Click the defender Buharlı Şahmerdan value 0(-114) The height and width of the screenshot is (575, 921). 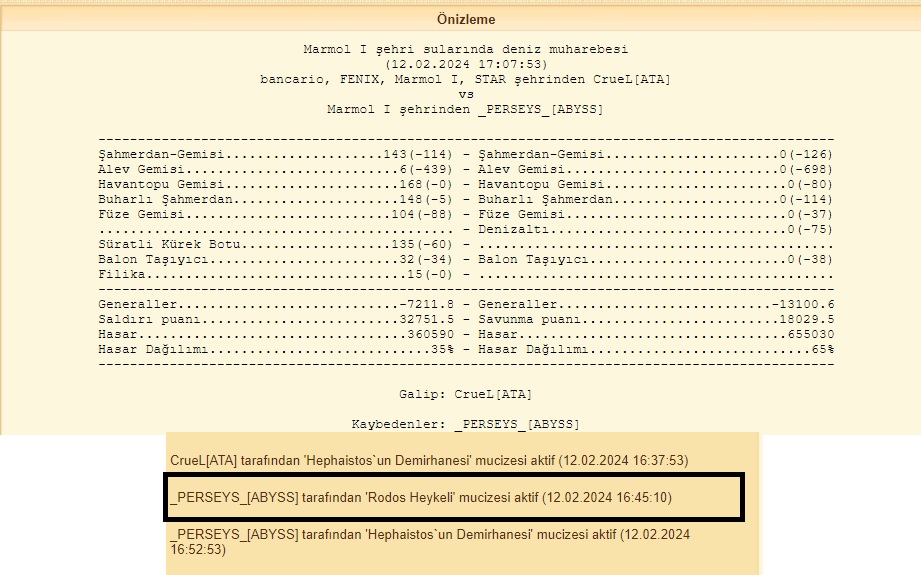click(806, 199)
